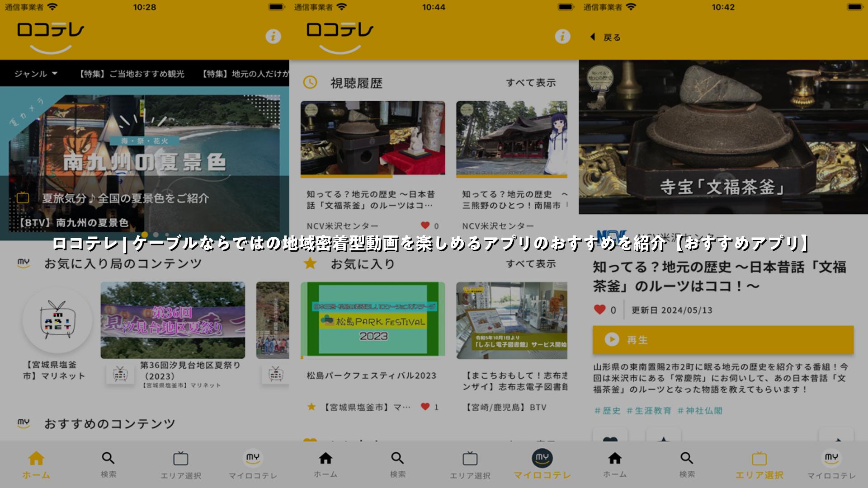This screenshot has height=488, width=868.
Task: Tap the star icon beside 【宮城県塩釜市】マ…
Action: [x=311, y=407]
